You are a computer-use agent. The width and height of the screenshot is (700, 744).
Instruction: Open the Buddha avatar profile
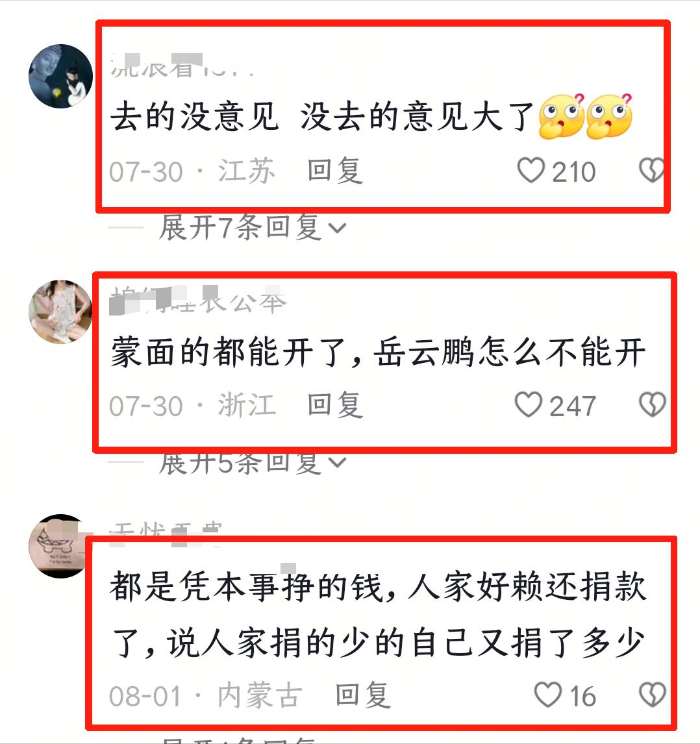click(x=61, y=77)
